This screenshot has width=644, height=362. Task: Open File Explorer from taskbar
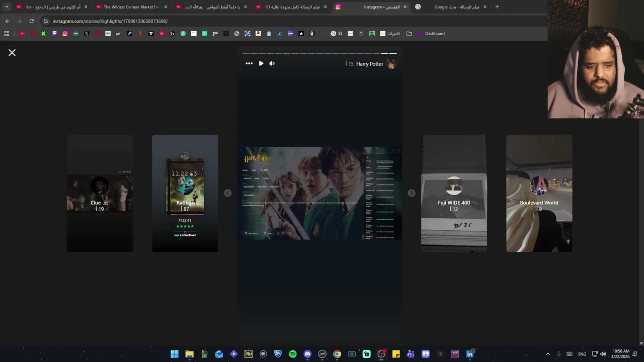click(189, 354)
